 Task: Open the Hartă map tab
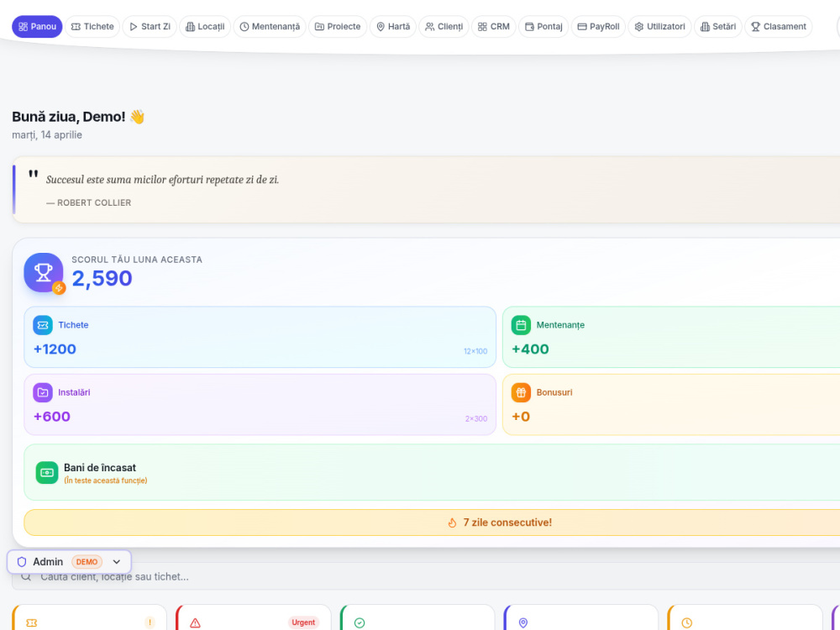tap(392, 26)
